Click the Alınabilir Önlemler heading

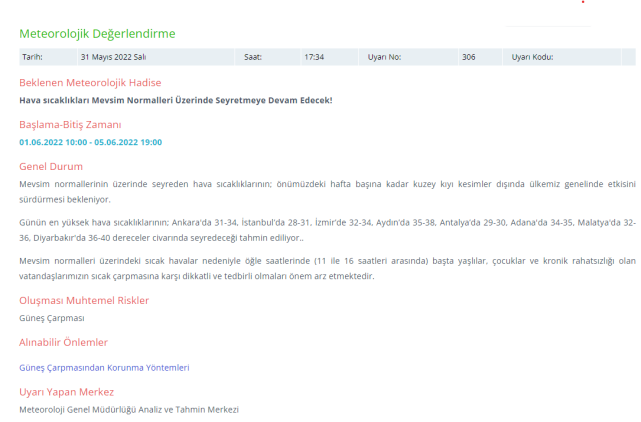pos(63,343)
